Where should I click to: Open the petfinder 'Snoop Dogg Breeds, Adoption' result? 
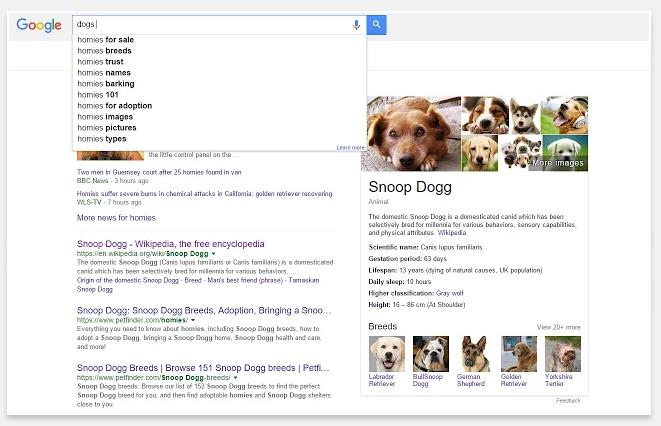tap(204, 311)
